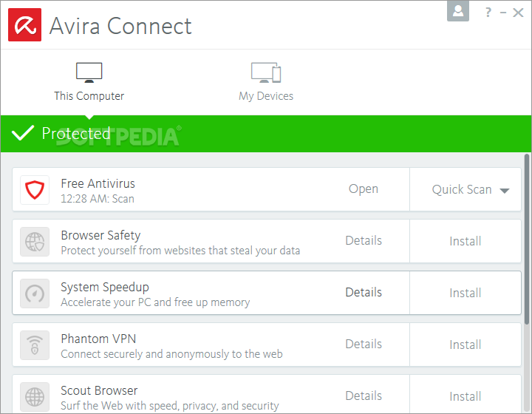The width and height of the screenshot is (532, 414).
Task: Install Browser Safety
Action: (x=465, y=241)
